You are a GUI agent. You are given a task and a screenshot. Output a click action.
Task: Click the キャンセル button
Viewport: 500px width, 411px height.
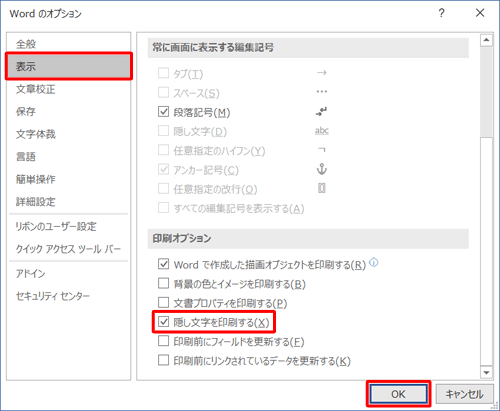pos(464,394)
